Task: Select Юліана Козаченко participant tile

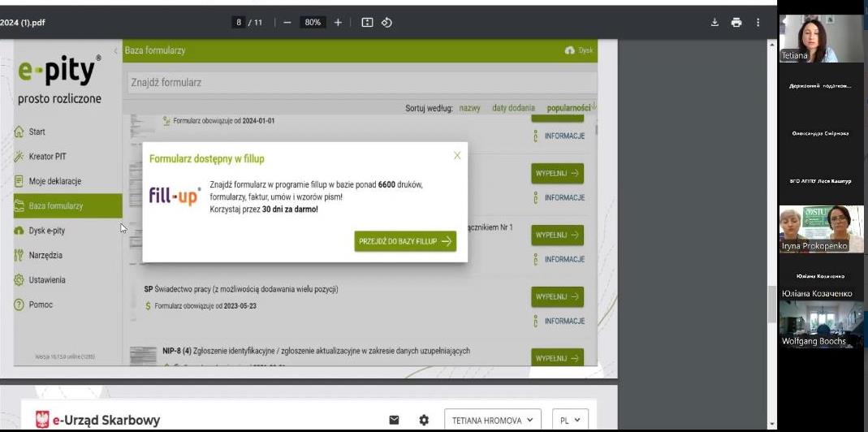Action: (x=821, y=276)
